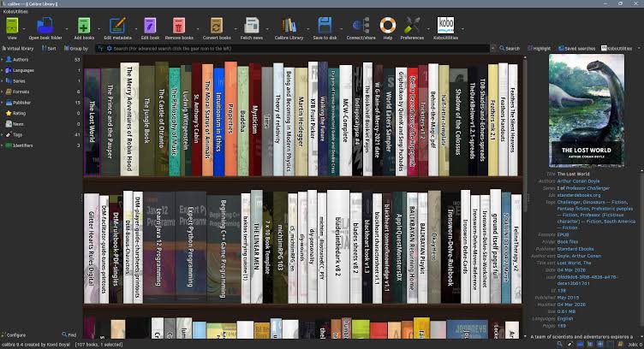This screenshot has width=644, height=349.
Task: Open the KoboUtilities menu
Action: 15,11
